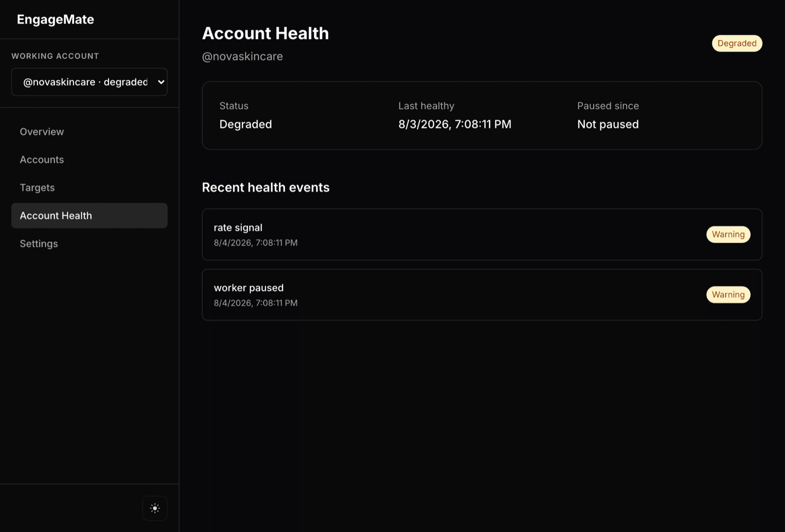Click the Account Health page heading
785x532 pixels.
coord(265,33)
